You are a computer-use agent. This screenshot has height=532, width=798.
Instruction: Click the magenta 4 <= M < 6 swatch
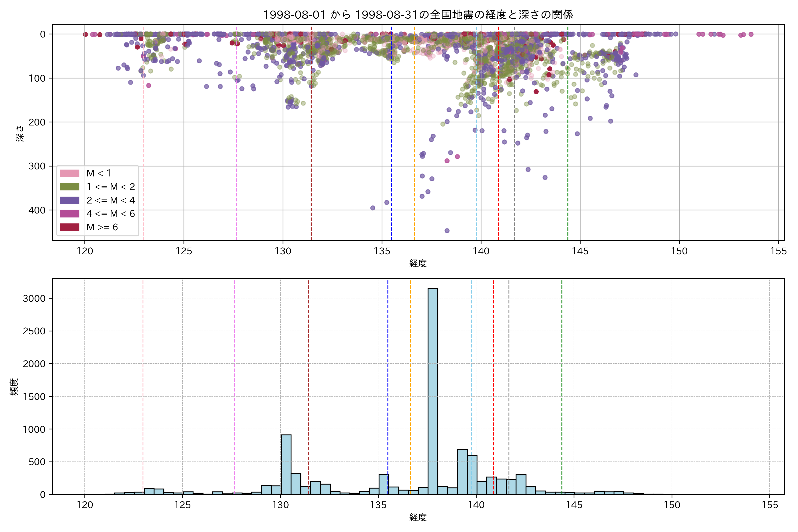(70, 214)
